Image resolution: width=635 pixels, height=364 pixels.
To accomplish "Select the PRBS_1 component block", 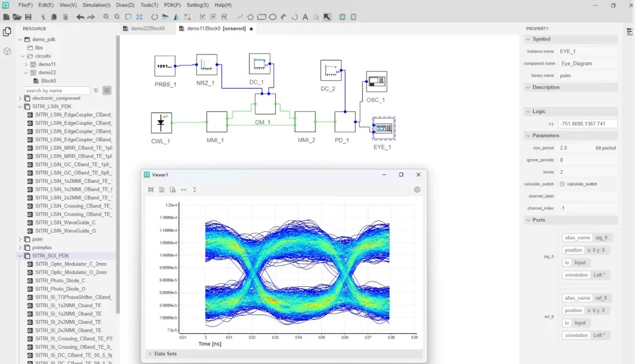I will (165, 66).
